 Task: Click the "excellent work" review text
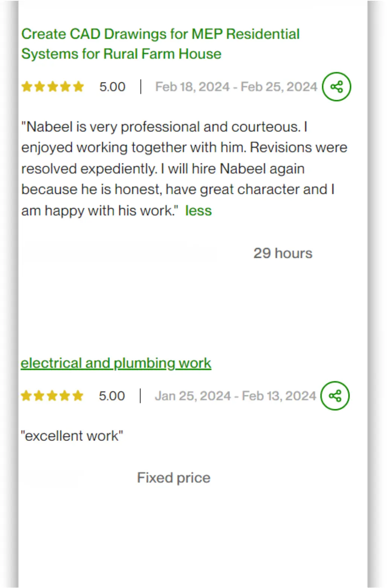(72, 436)
